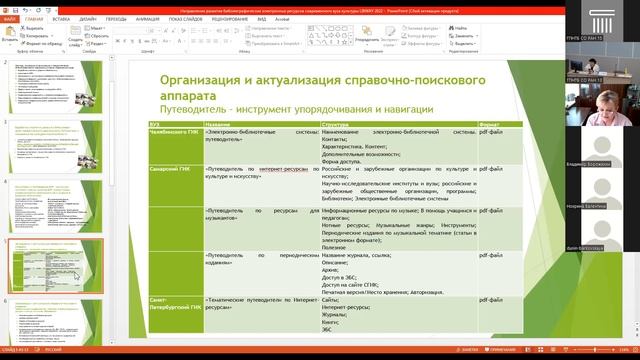Click the Find (Найти) binoculars button

click(458, 28)
